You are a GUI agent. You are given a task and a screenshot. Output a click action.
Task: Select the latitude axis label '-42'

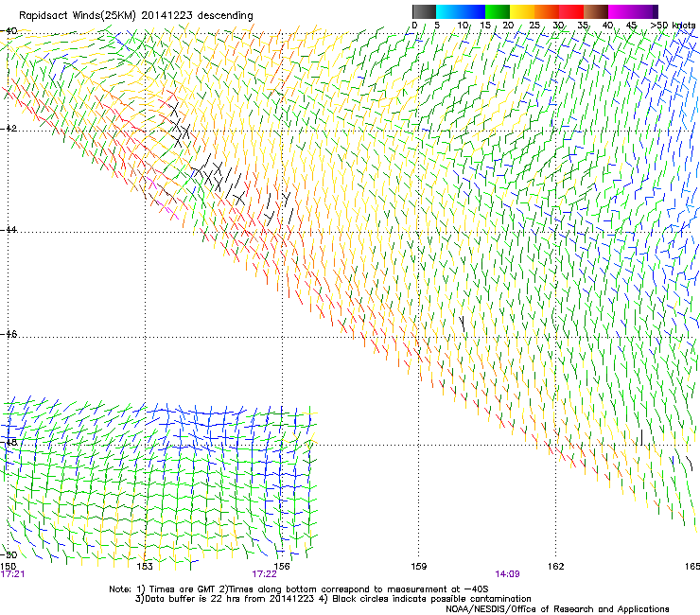[9, 129]
